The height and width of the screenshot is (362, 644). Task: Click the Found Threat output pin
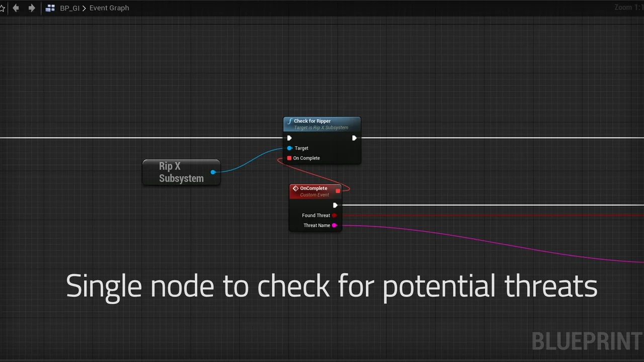click(x=335, y=215)
